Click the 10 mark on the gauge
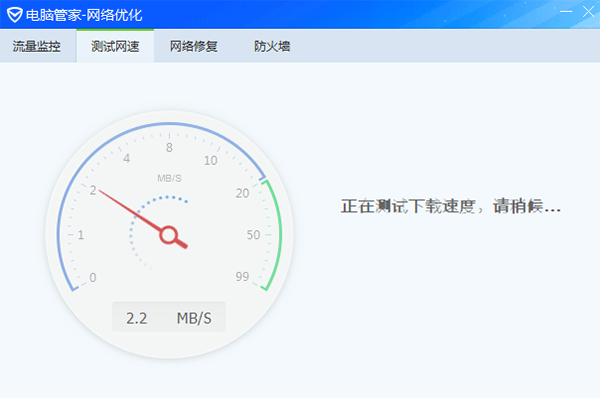Image resolution: width=600 pixels, height=398 pixels. 210,160
